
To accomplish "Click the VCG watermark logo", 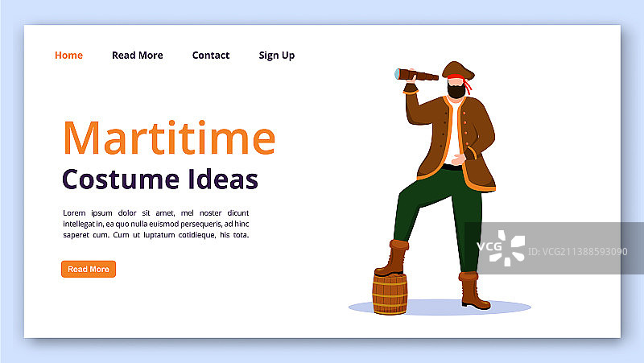I will [x=501, y=248].
